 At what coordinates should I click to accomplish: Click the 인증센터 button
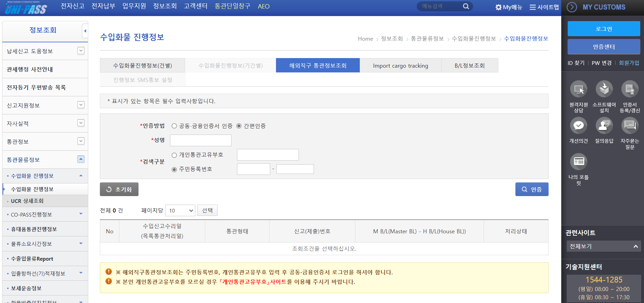(604, 47)
